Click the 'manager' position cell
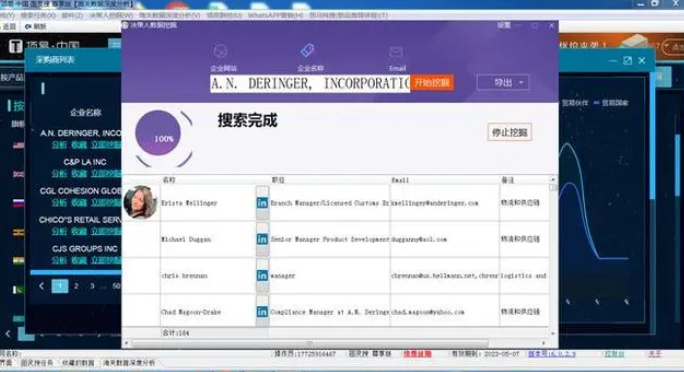The image size is (684, 372). (x=330, y=276)
